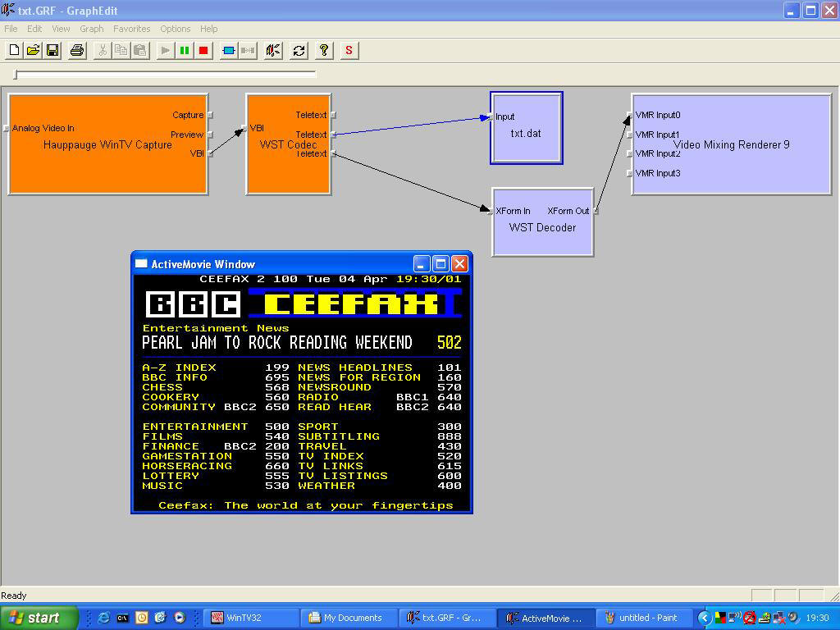Open help with question mark icon
Screen dimensions: 840x630
pos(323,50)
